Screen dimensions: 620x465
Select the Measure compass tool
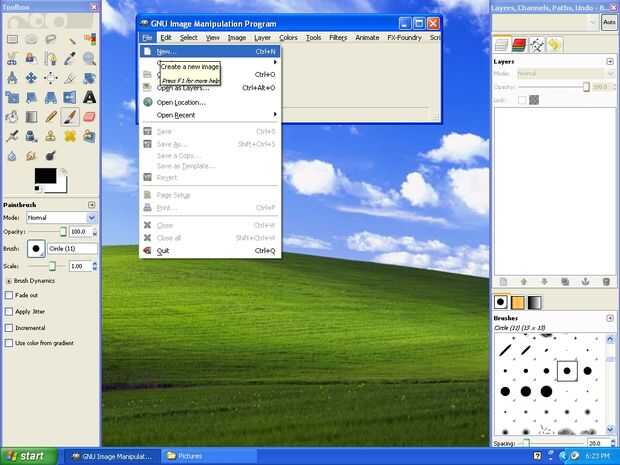[x=12, y=78]
